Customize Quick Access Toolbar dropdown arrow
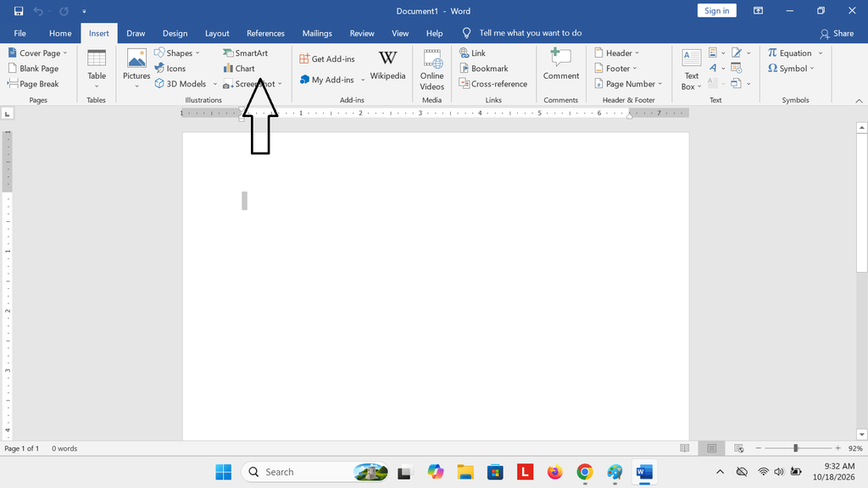The image size is (868, 488). pos(84,11)
